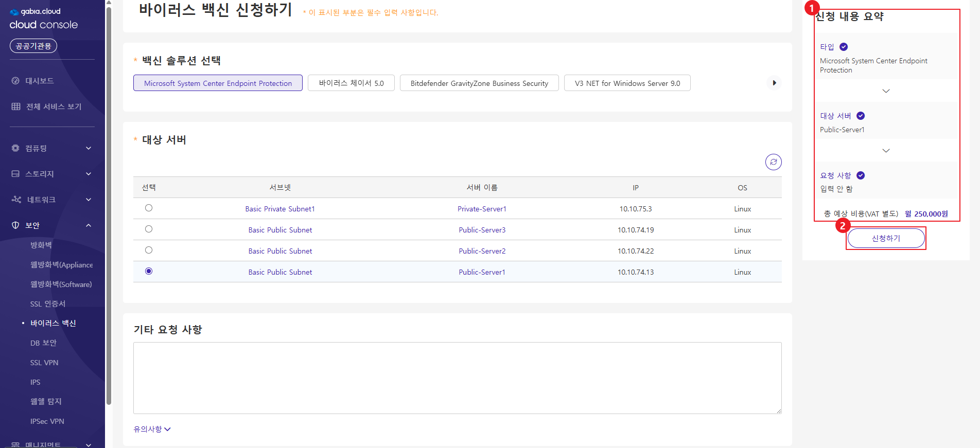Open the Public-Server3 server link
Image resolution: width=980 pixels, height=448 pixels.
point(482,230)
